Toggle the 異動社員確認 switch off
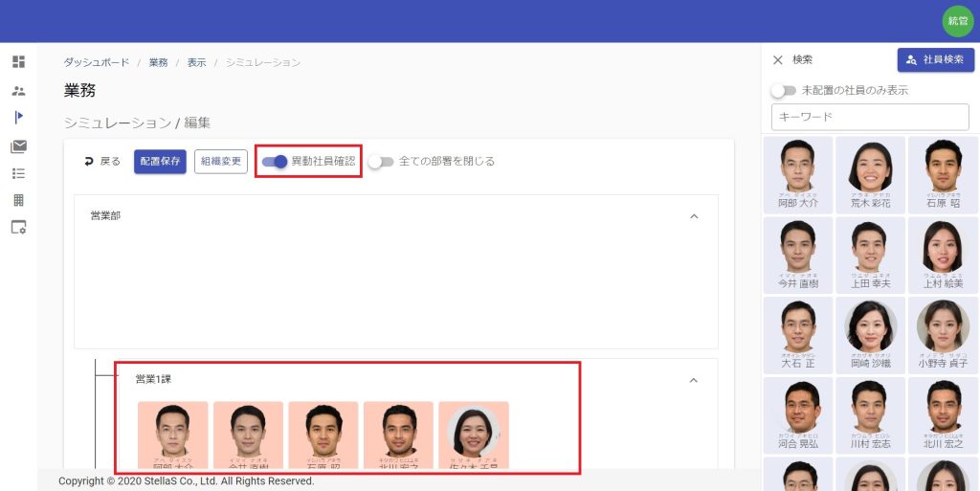 pos(275,162)
